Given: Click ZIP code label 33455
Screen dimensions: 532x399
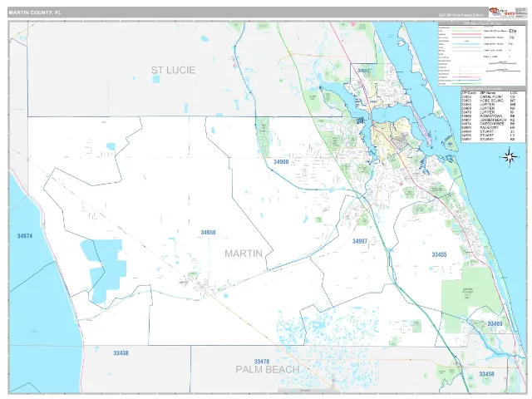Looking at the screenshot, I should pyautogui.click(x=440, y=254).
